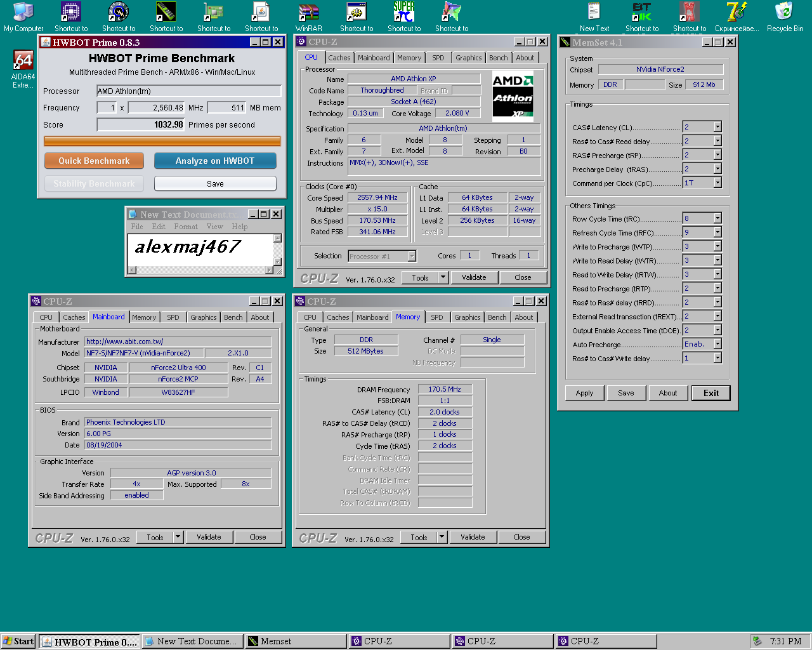The height and width of the screenshot is (650, 812).
Task: Open Bench tab in the CPU-Z CPU window
Action: (499, 58)
